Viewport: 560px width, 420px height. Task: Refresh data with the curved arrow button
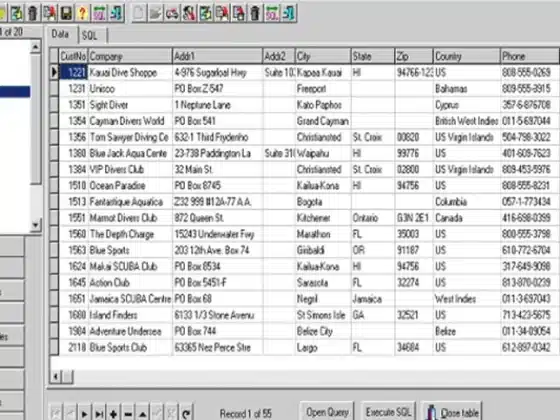(186, 414)
